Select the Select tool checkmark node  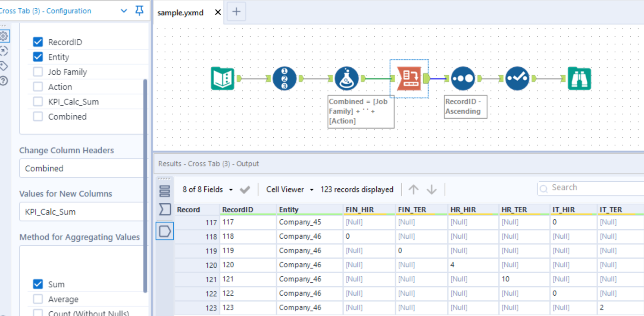[517, 79]
